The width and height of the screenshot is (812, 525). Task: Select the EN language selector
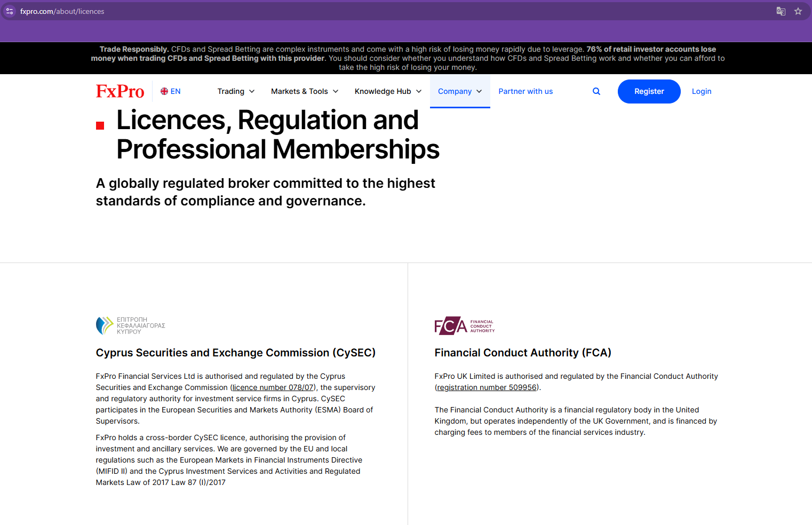(x=171, y=91)
